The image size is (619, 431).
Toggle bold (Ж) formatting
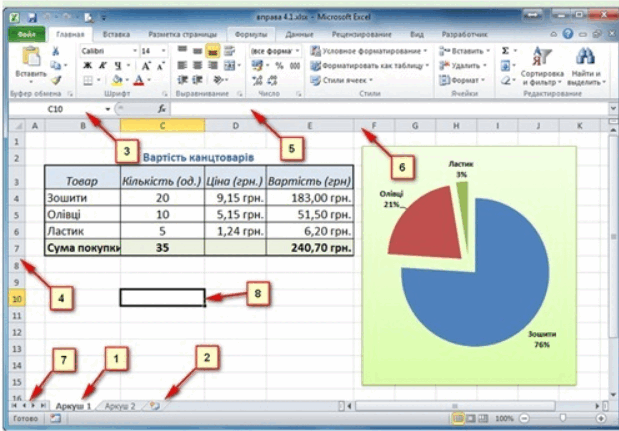coord(88,66)
